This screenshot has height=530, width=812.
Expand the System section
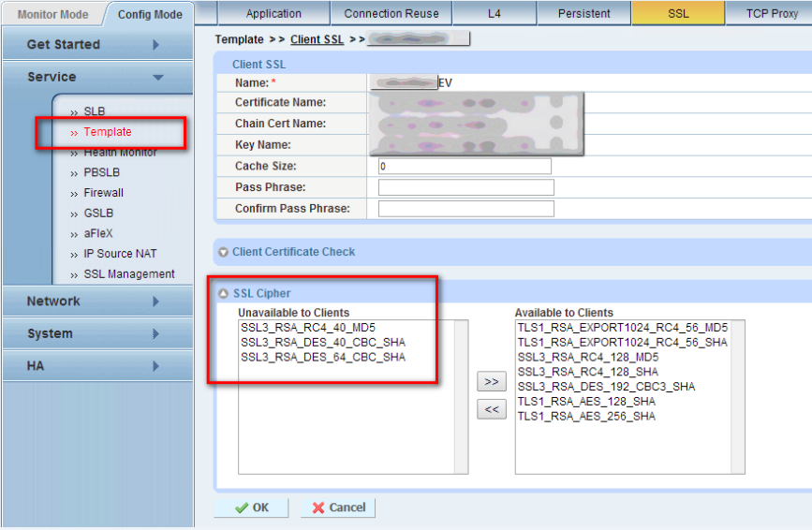pos(156,334)
